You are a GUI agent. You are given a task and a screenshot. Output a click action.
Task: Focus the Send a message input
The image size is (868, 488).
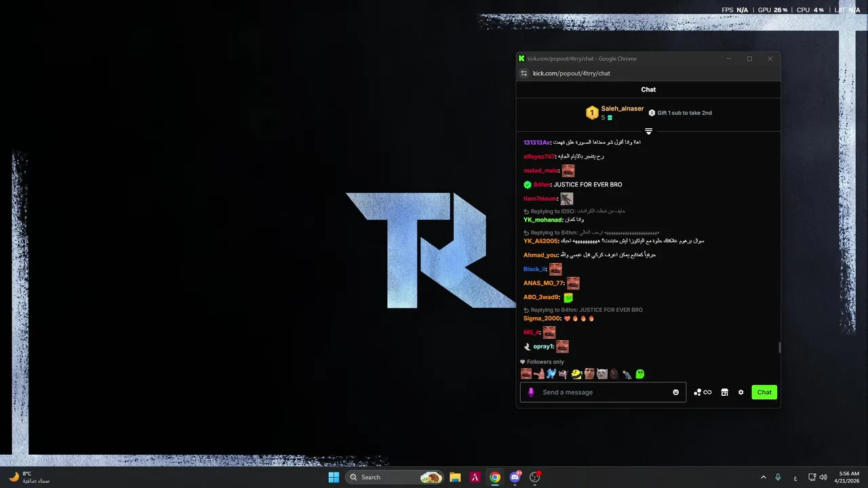click(x=603, y=392)
